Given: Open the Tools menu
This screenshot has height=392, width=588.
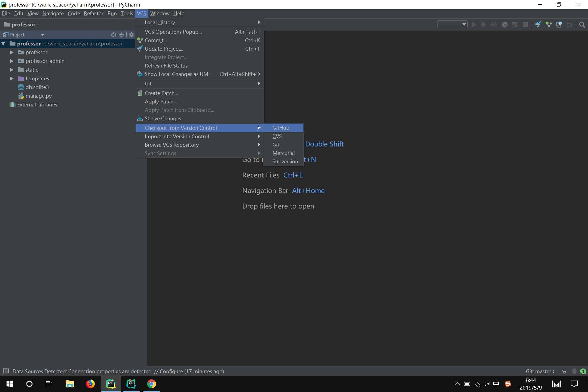Looking at the screenshot, I should 127,13.
